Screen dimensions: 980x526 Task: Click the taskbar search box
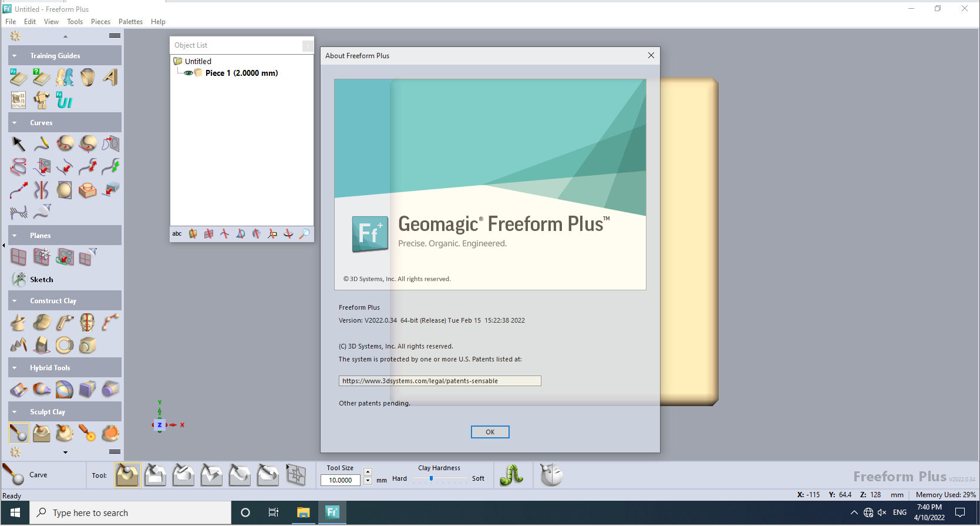[x=130, y=512]
